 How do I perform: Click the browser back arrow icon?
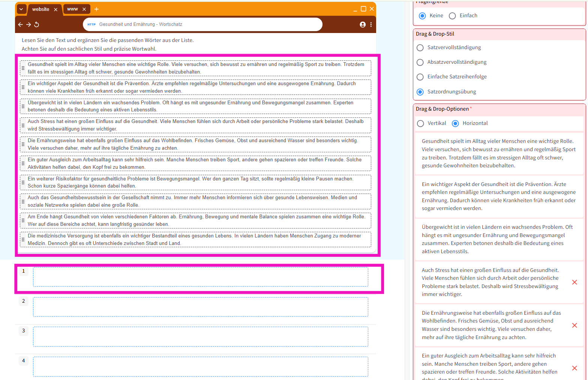click(20, 24)
